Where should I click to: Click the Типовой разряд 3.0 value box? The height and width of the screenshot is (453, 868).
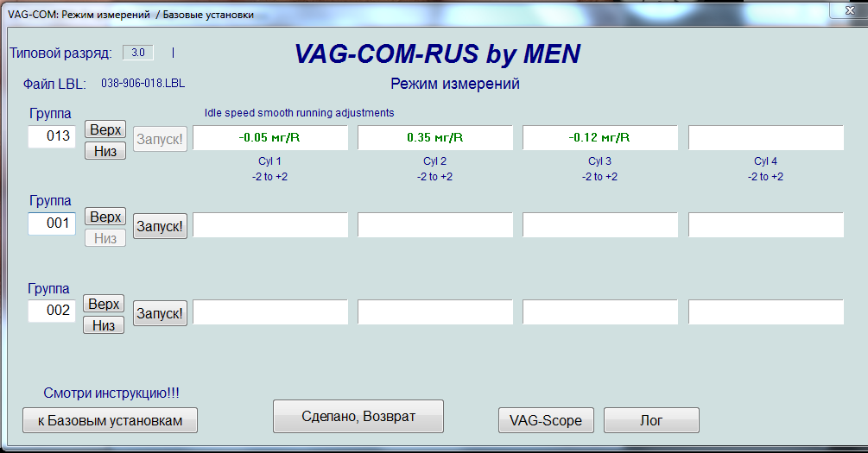pyautogui.click(x=137, y=53)
